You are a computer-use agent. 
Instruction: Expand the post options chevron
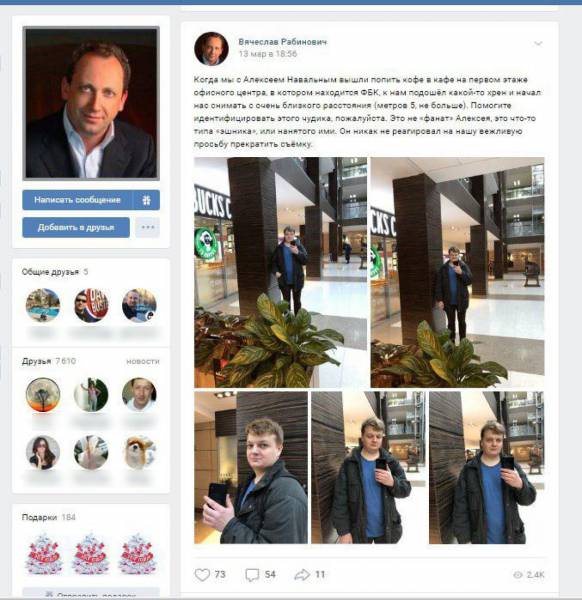point(538,44)
